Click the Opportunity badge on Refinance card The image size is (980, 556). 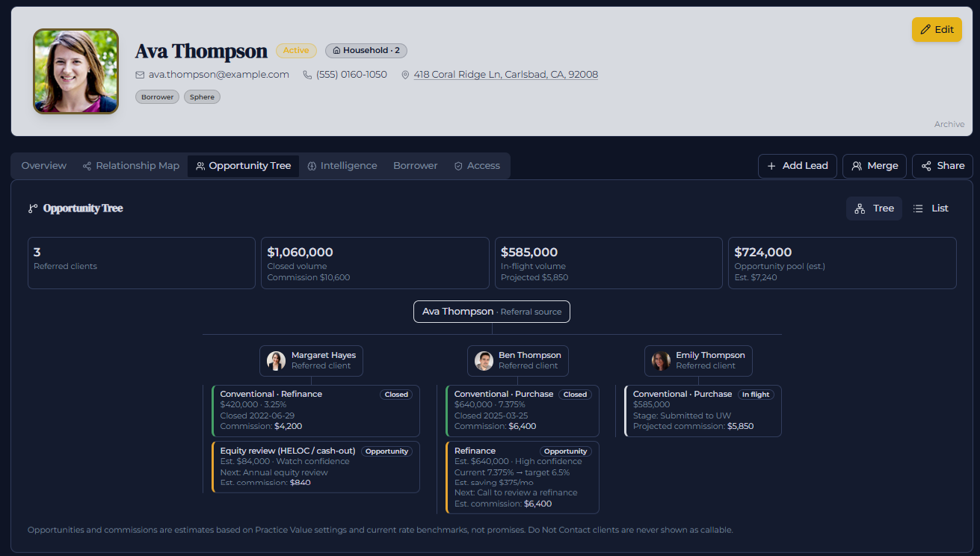pos(565,451)
